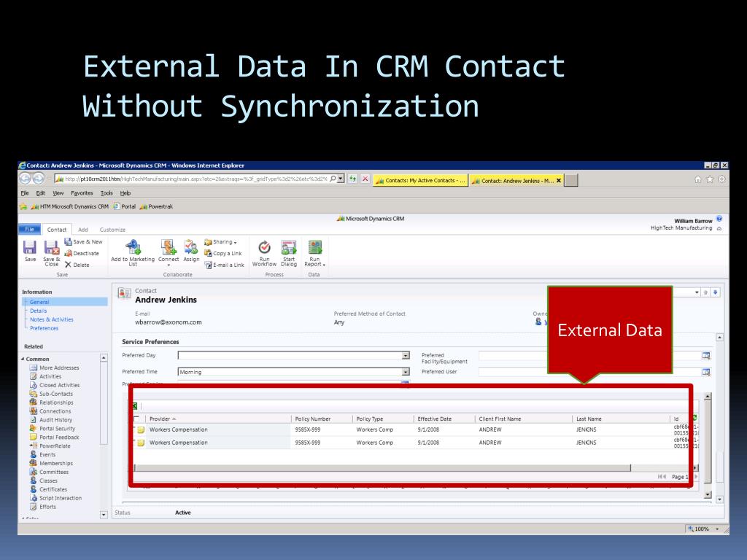Click the browser Back button
Screen dimensions: 747x560
tap(26, 179)
